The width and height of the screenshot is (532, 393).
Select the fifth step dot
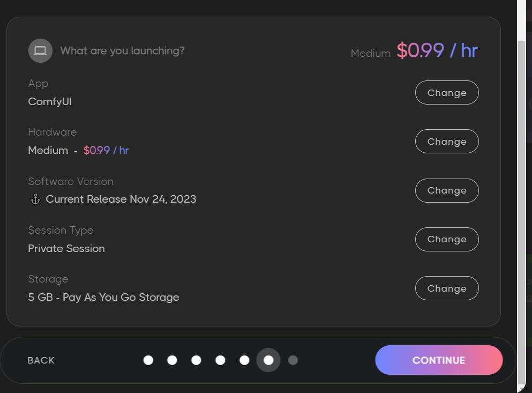click(244, 360)
